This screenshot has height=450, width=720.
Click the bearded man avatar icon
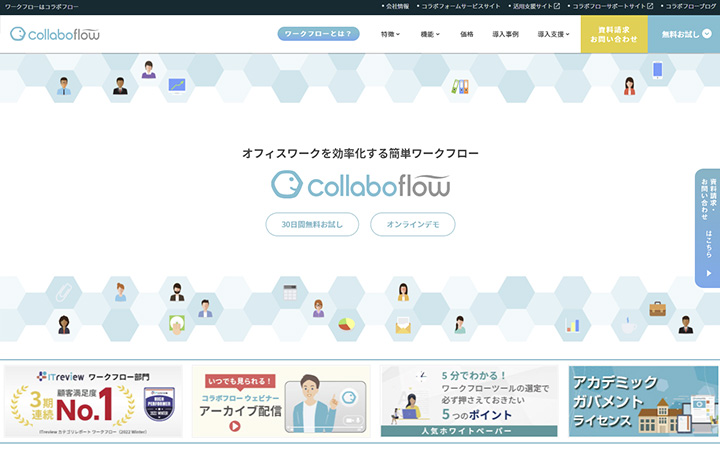point(177,292)
